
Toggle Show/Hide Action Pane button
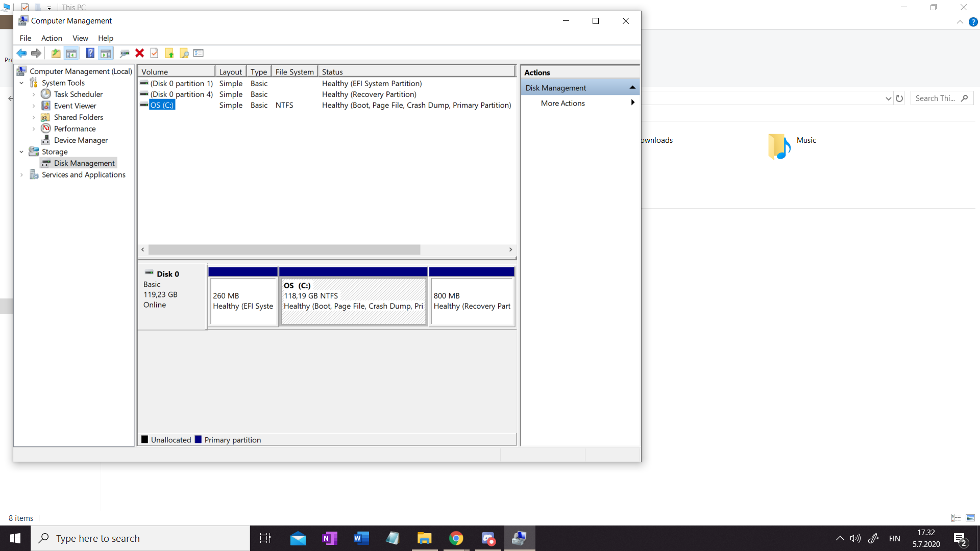pyautogui.click(x=106, y=53)
